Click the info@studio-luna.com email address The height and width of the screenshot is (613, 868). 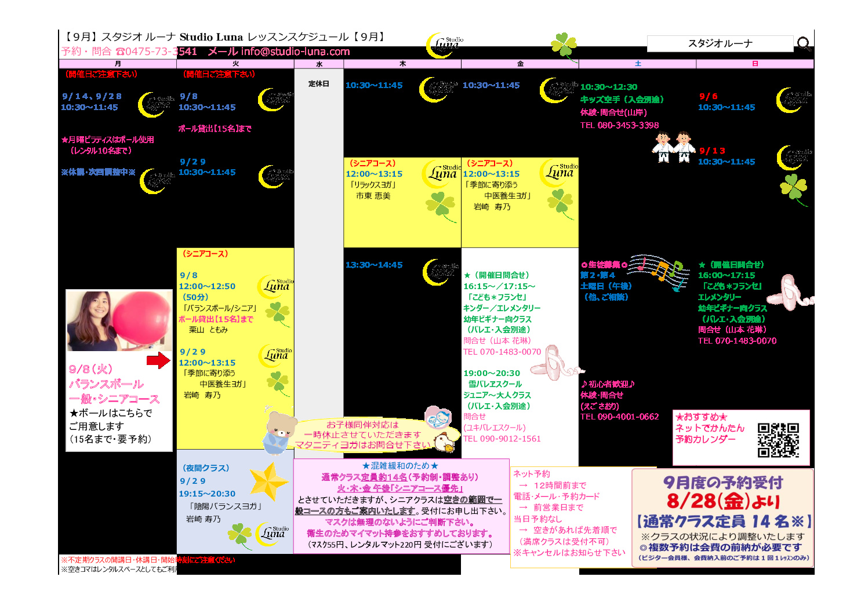[295, 52]
